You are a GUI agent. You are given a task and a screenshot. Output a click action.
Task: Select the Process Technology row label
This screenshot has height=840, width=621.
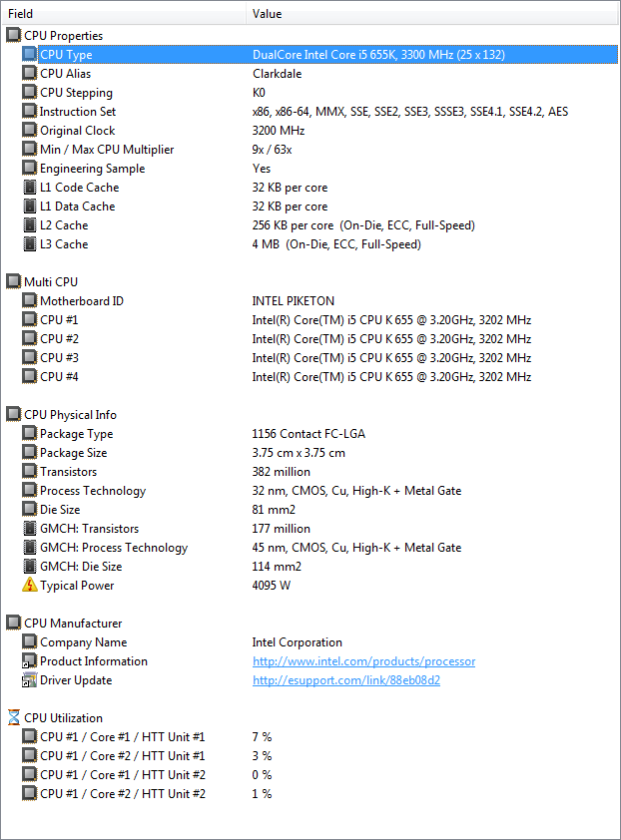coord(93,491)
